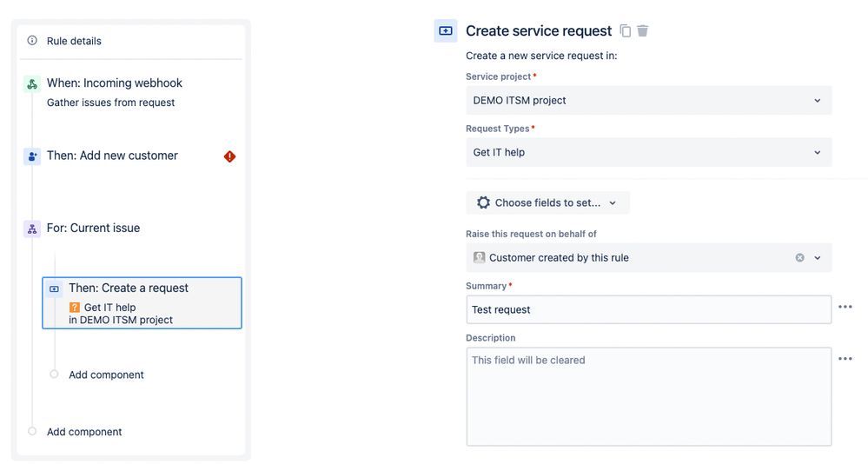Click the Summary text field
The image size is (868, 464).
pyautogui.click(x=648, y=309)
